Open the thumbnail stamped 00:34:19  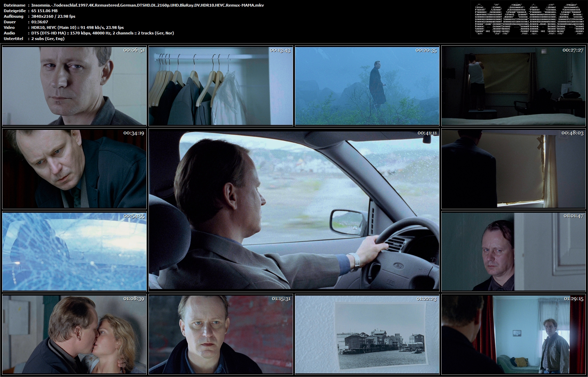pyautogui.click(x=74, y=169)
